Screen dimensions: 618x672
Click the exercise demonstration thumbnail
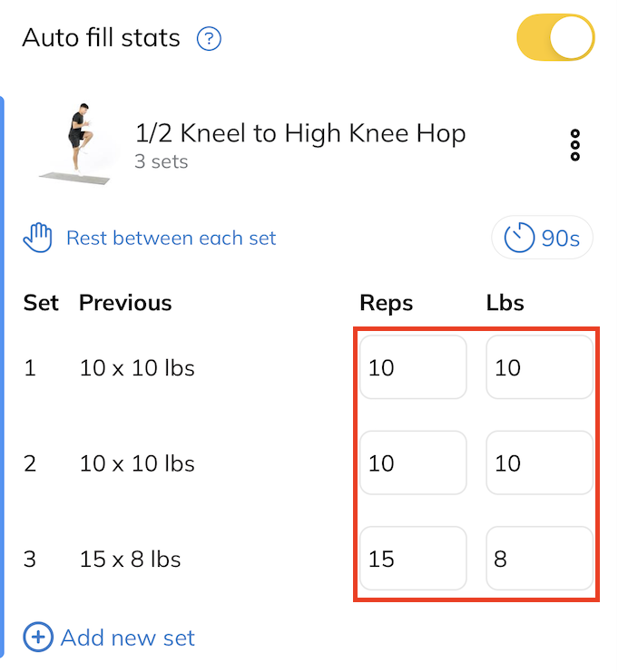point(78,144)
